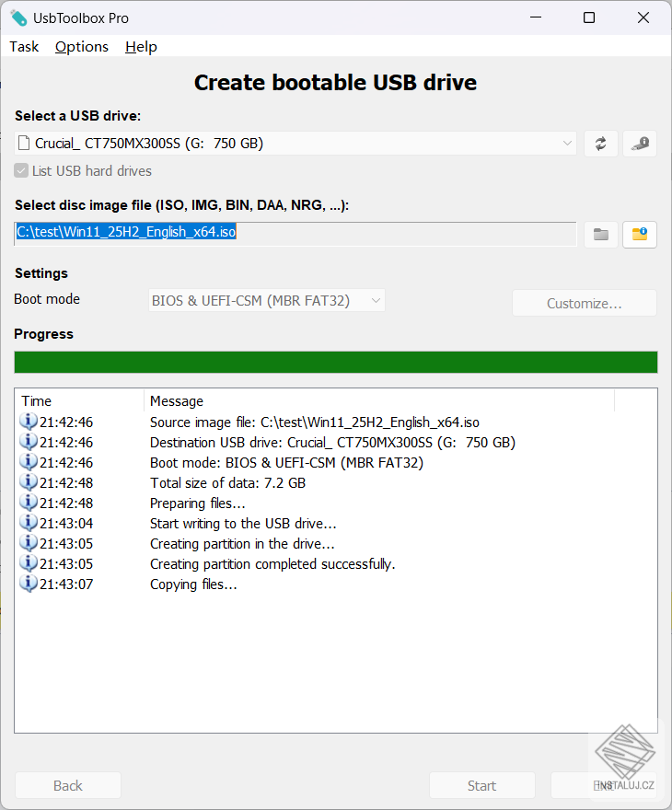The height and width of the screenshot is (810, 672).
Task: Open the Help menu
Action: click(x=141, y=47)
